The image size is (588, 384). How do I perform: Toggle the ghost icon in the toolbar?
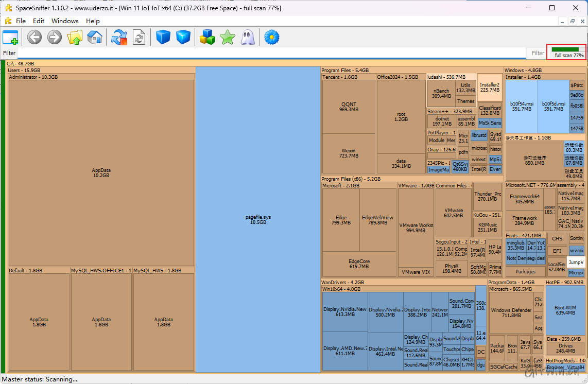click(247, 37)
